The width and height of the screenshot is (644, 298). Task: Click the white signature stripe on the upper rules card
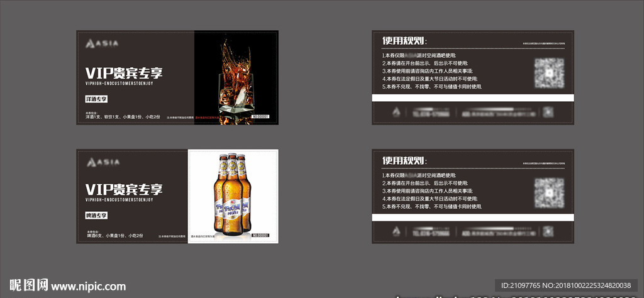473,97
